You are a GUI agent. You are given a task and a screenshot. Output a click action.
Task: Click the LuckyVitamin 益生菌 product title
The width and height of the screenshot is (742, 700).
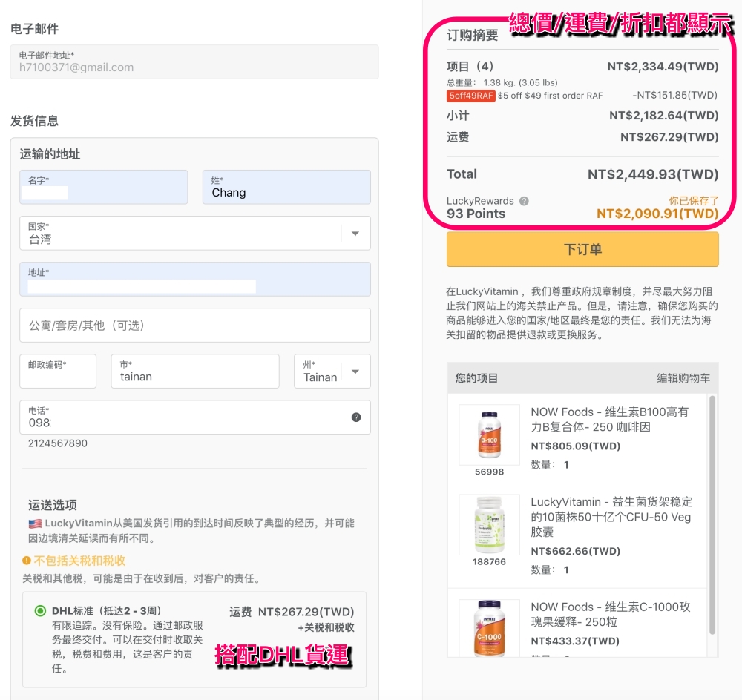pos(611,517)
